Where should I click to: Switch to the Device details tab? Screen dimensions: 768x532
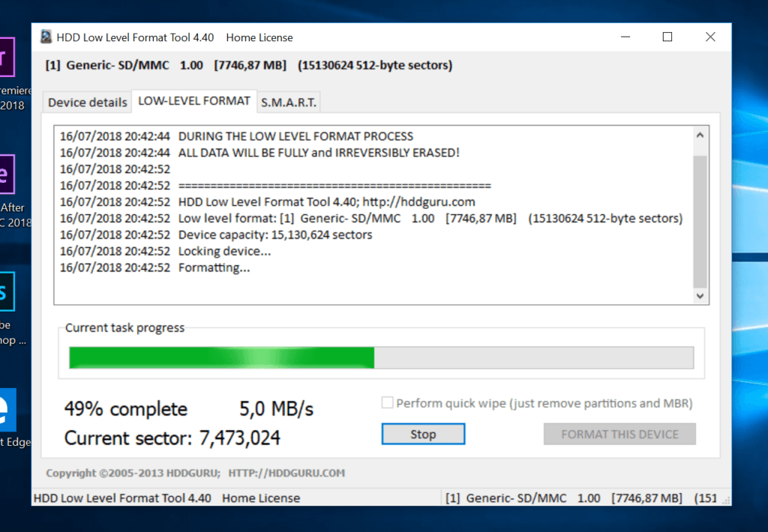[x=86, y=101]
